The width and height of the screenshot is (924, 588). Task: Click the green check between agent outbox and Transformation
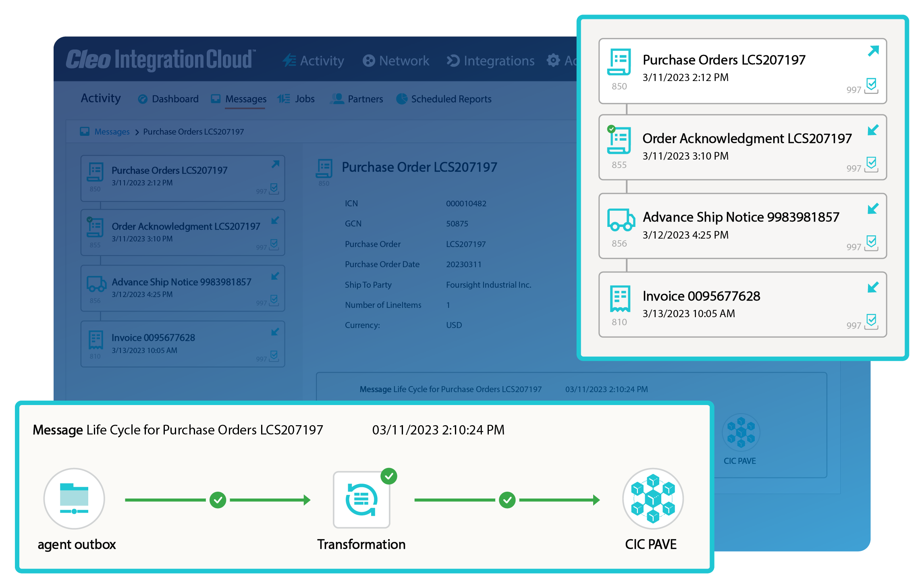tap(218, 500)
